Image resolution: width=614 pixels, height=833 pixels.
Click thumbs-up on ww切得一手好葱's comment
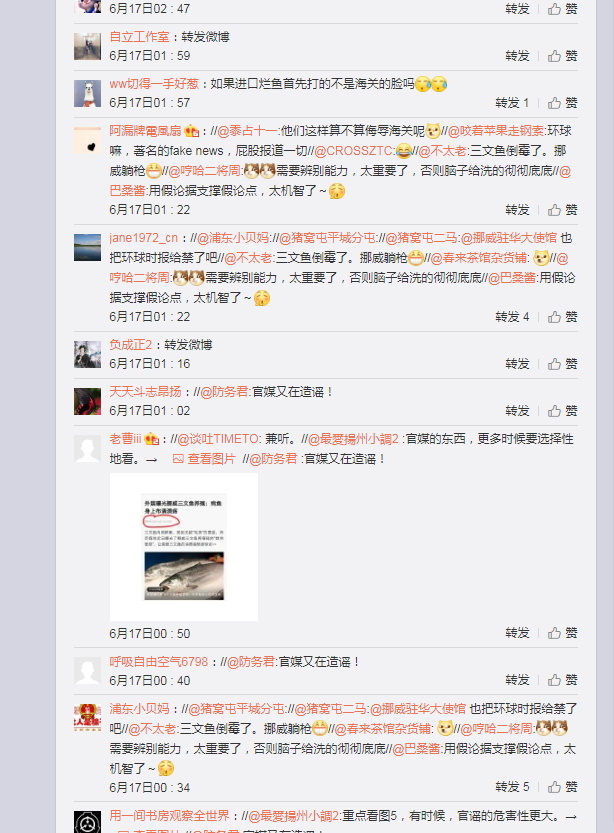coord(562,103)
